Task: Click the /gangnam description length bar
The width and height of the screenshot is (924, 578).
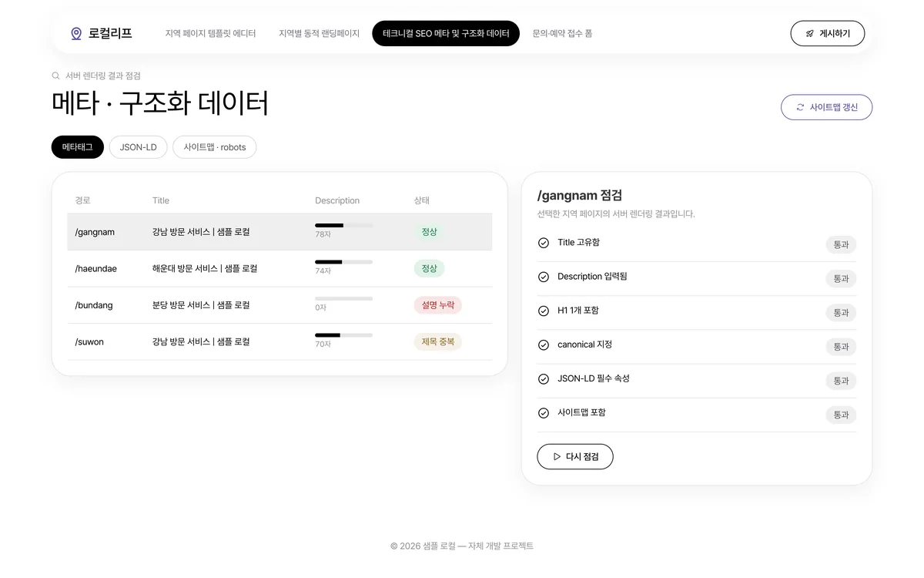Action: coord(343,225)
